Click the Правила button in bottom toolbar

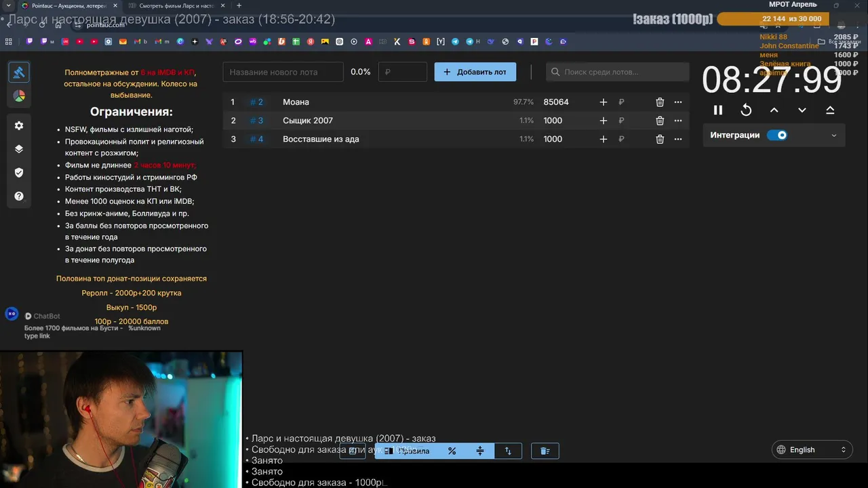(406, 451)
